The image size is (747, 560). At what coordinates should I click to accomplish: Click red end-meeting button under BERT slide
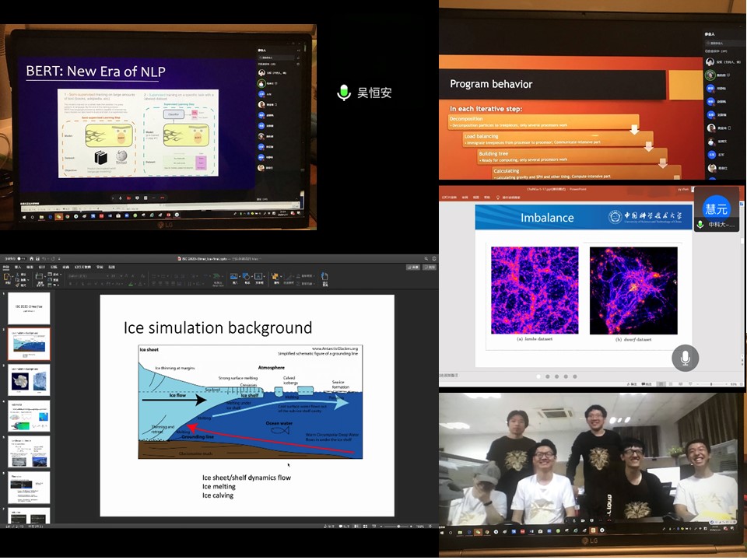[x=163, y=198]
